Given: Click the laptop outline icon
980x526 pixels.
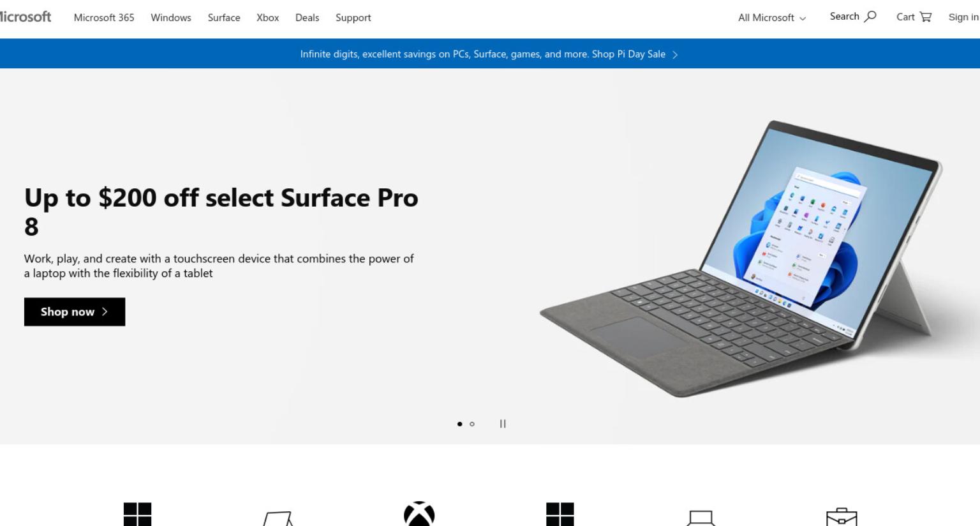Looking at the screenshot, I should [x=701, y=518].
